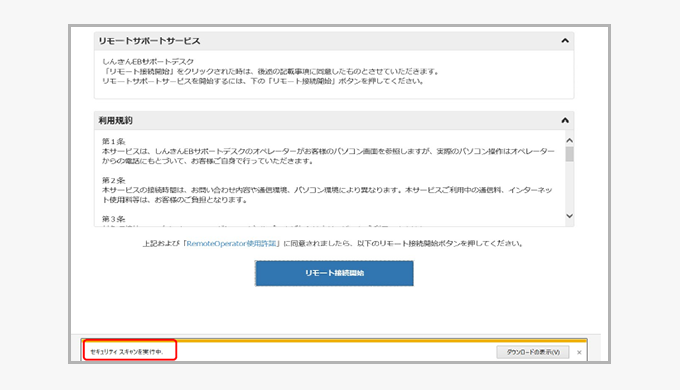Click the 第1条 heading text
The image size is (680, 390).
point(114,141)
